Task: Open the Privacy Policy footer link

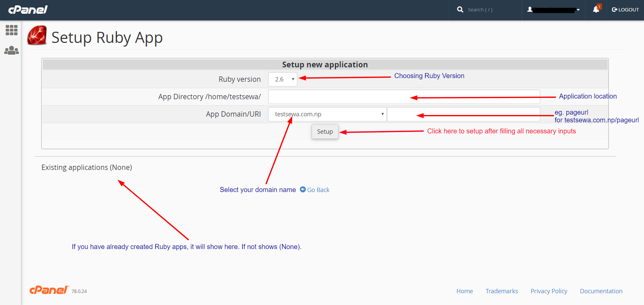Action: (549, 291)
